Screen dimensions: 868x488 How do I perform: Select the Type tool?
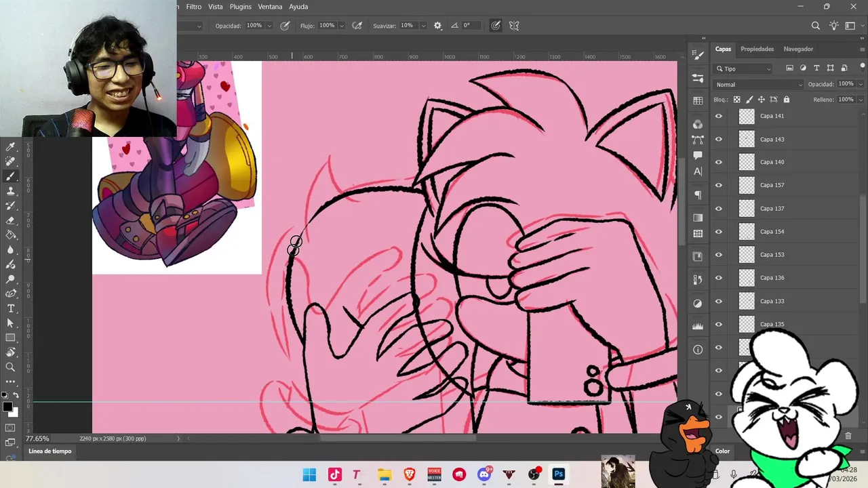[10, 308]
